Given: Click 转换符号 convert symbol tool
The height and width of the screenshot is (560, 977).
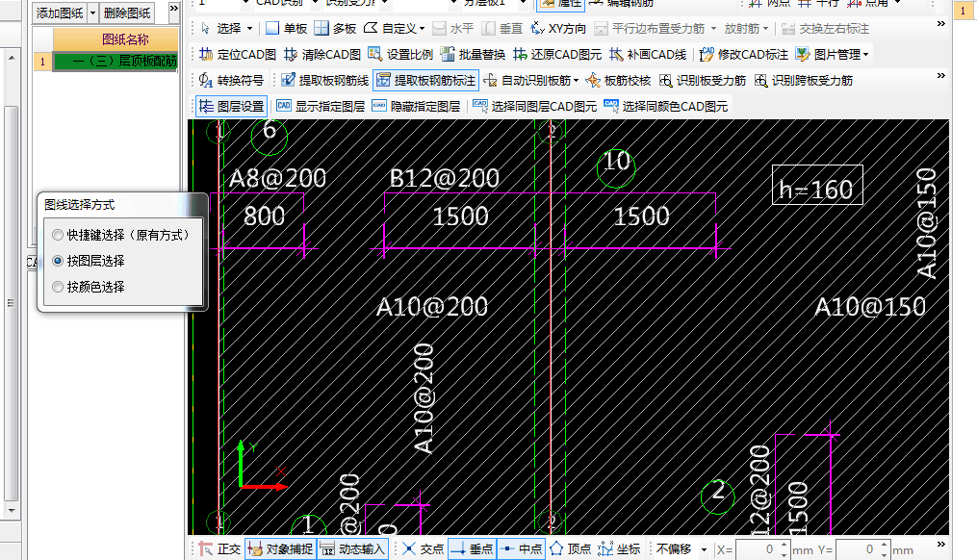Looking at the screenshot, I should [x=231, y=81].
